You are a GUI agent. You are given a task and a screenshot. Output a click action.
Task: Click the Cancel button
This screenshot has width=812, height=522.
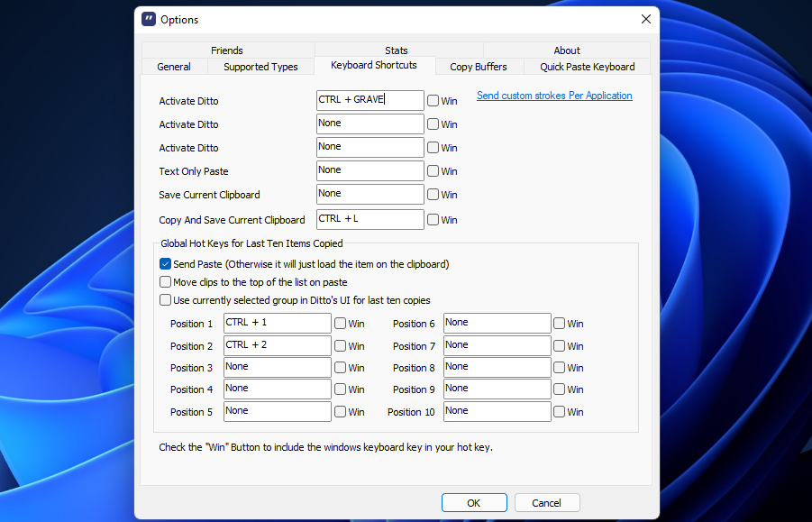[x=546, y=503]
